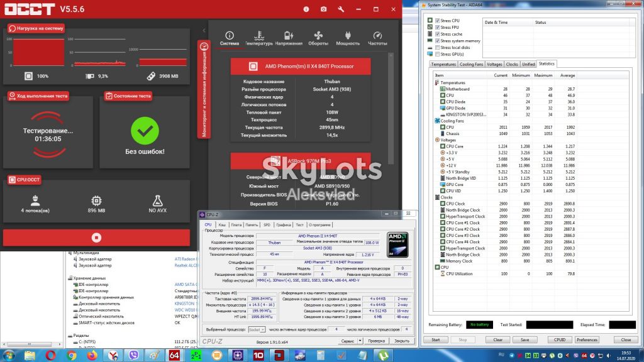Take a screenshot with OCCT camera icon
Screen dimensions: 644x362
(324, 9)
